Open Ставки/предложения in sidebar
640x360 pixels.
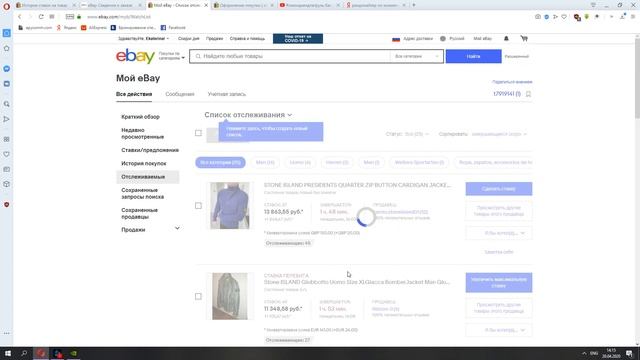(150, 150)
